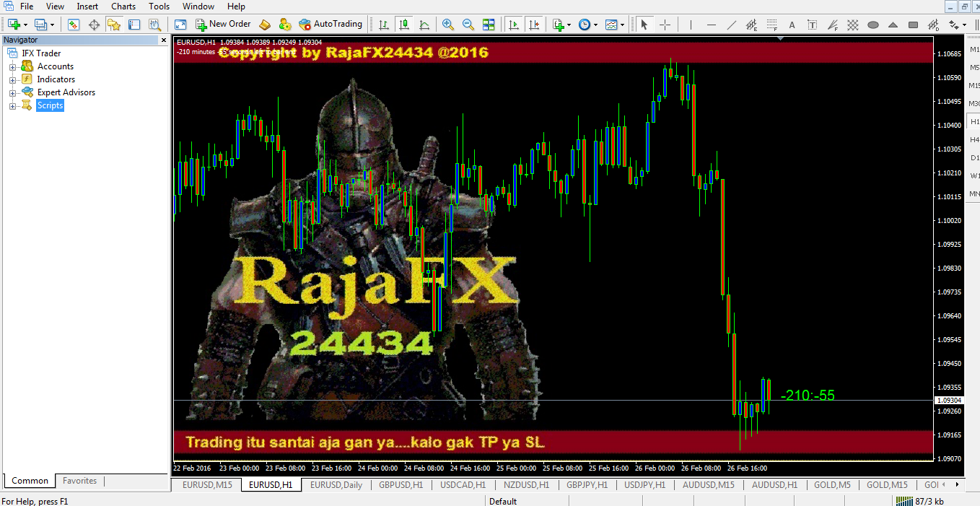Select IFX Trader root in Navigator
980x506 pixels.
[x=41, y=53]
